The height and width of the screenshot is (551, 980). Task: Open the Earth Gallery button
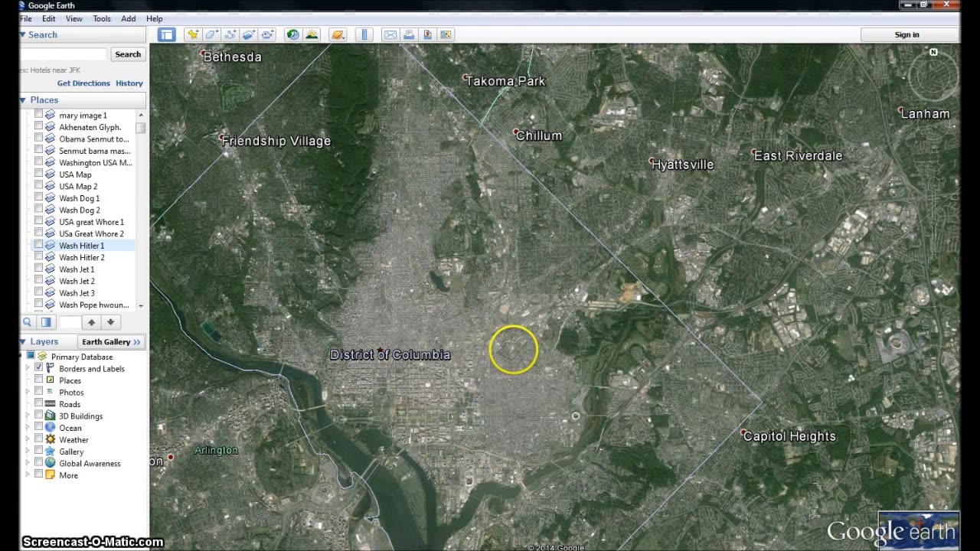pos(112,341)
